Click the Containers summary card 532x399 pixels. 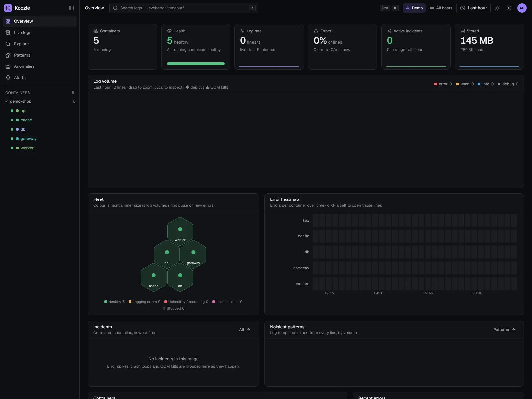pyautogui.click(x=122, y=47)
